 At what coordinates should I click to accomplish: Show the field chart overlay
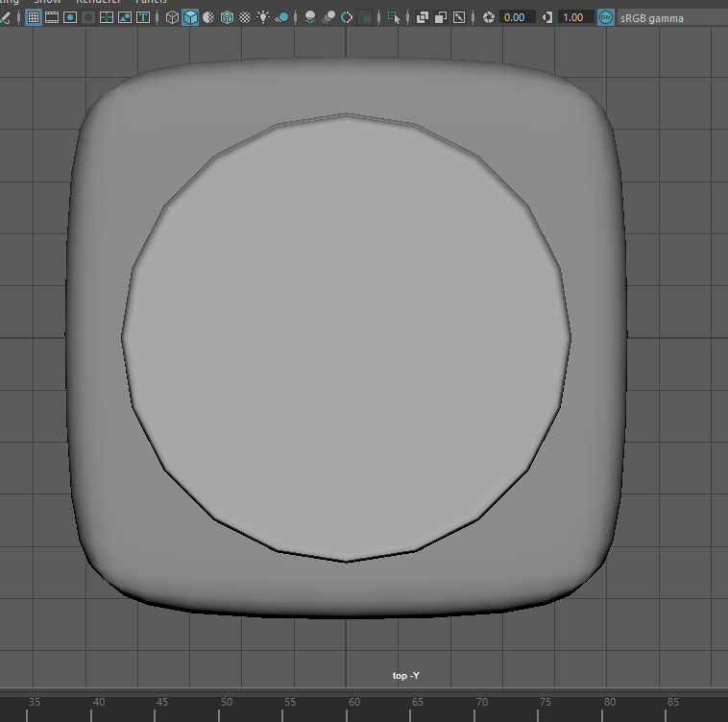click(x=107, y=17)
